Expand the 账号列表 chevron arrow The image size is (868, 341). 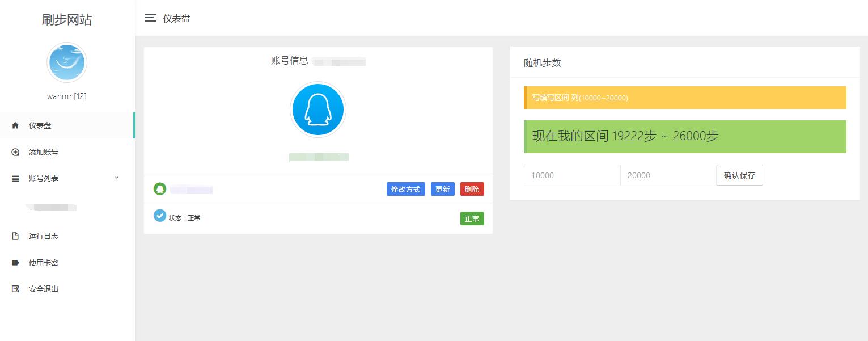coord(117,178)
